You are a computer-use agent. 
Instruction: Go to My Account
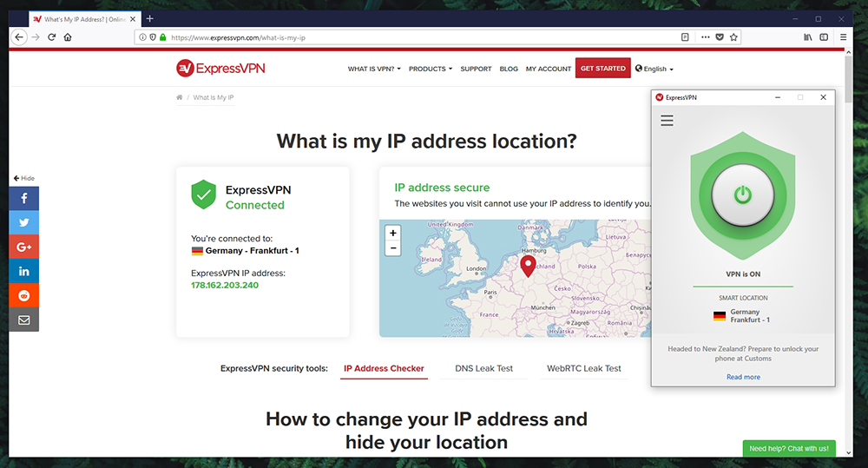(x=549, y=69)
